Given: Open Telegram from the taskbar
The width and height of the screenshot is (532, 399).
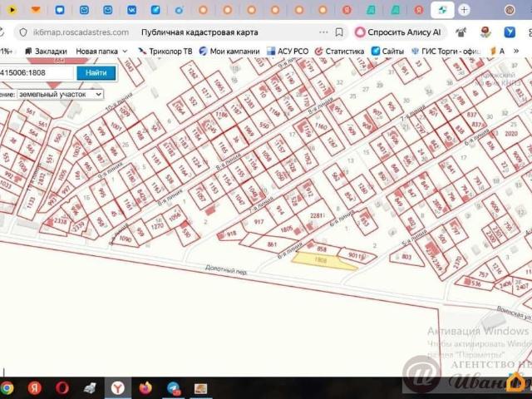Looking at the screenshot, I should click(174, 388).
